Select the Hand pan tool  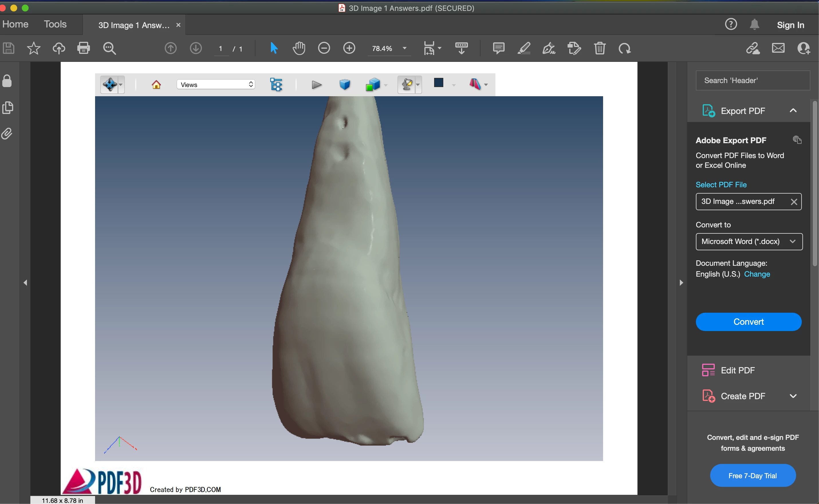pyautogui.click(x=299, y=48)
